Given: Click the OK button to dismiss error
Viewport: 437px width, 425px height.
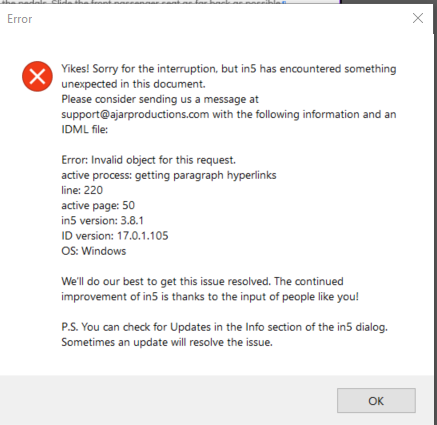Looking at the screenshot, I should [x=376, y=400].
